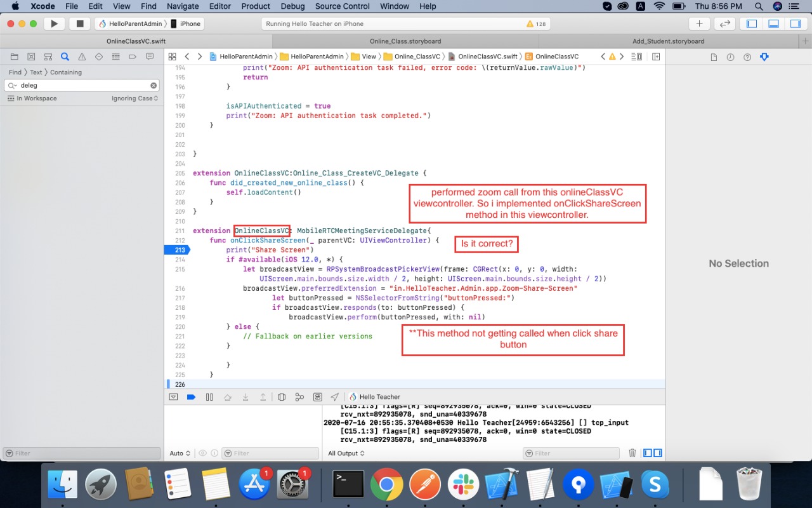Open search options magnifier dropdown in field

[13, 85]
